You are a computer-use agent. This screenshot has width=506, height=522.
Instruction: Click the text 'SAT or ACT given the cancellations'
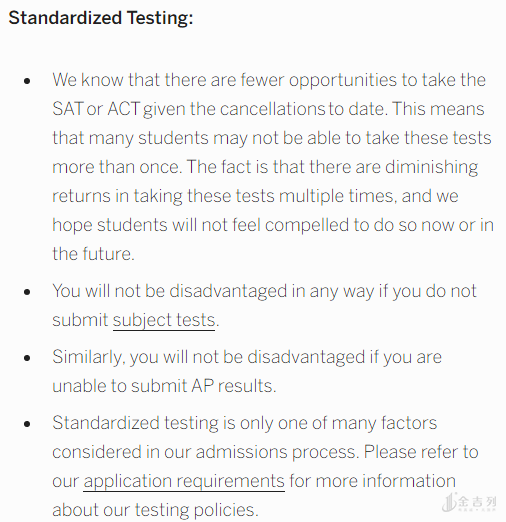tap(189, 109)
